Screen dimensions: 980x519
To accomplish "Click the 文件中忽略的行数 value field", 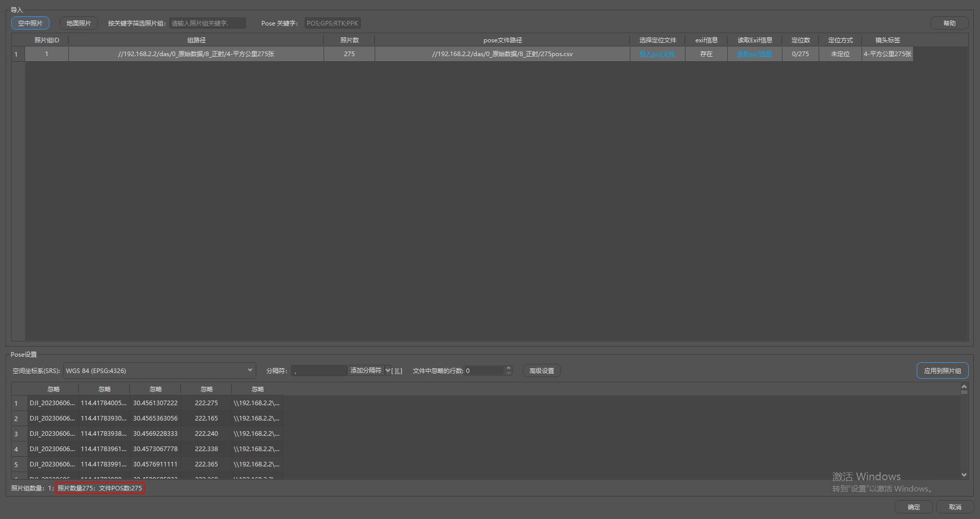I will pyautogui.click(x=484, y=370).
